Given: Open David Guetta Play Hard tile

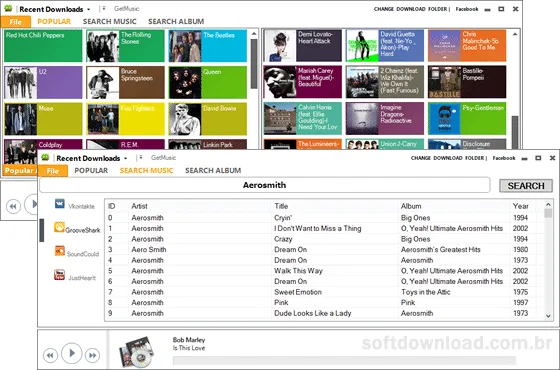Looking at the screenshot, I should 385,46.
